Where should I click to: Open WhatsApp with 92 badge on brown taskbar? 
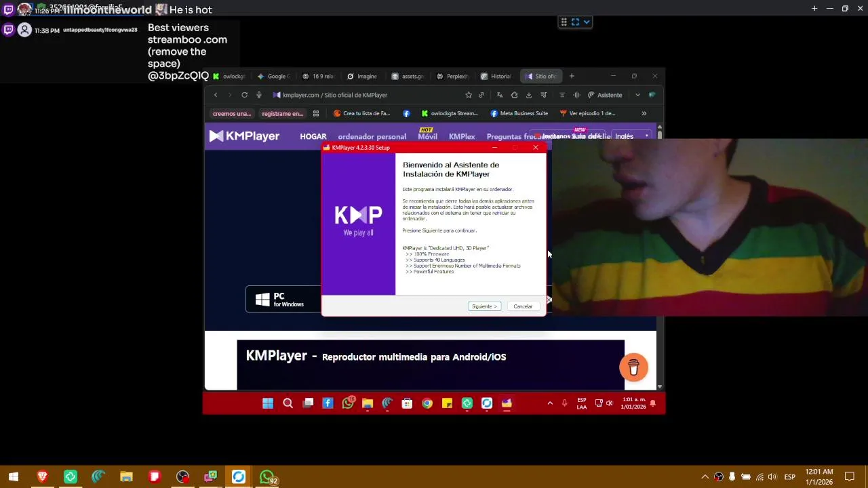pyautogui.click(x=269, y=478)
